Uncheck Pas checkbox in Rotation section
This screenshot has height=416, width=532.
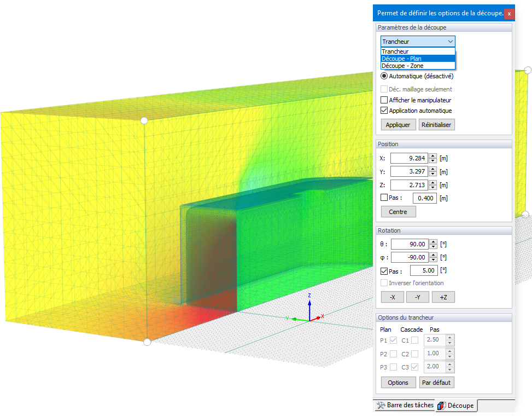click(x=384, y=271)
